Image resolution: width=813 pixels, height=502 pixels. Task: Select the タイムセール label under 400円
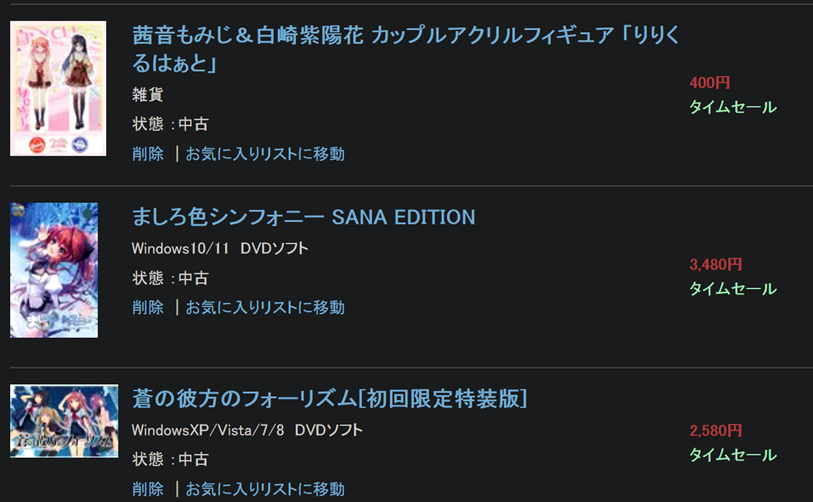click(x=732, y=107)
